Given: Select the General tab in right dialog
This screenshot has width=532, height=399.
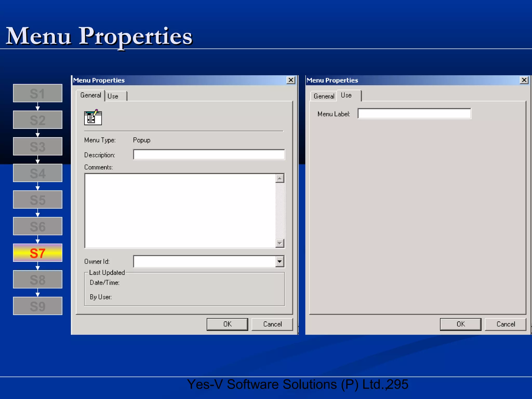Looking at the screenshot, I should point(323,96).
